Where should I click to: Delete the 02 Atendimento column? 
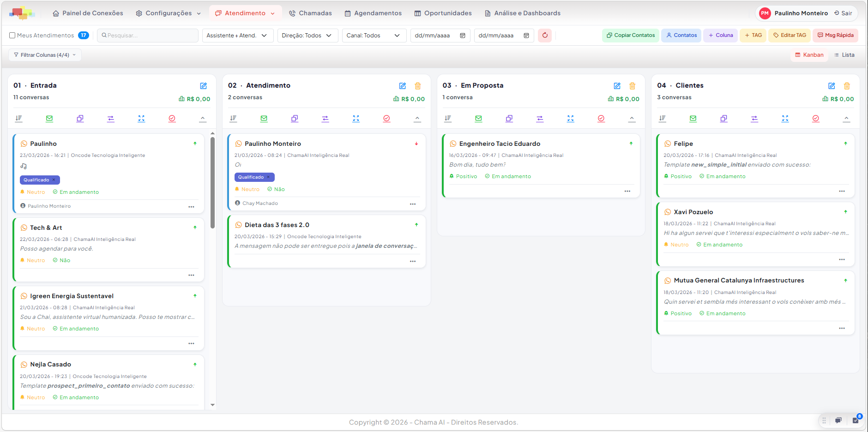point(417,86)
